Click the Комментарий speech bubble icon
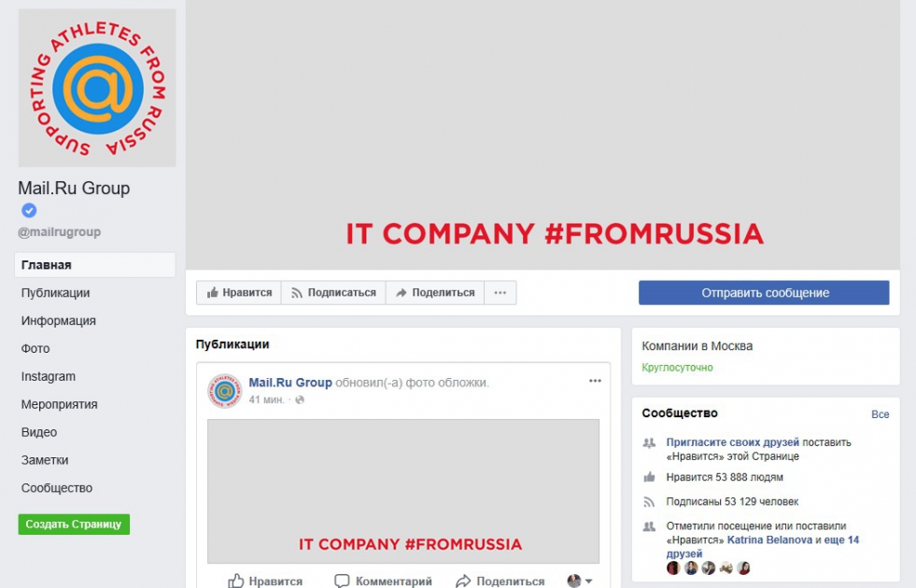The width and height of the screenshot is (916, 588). [342, 581]
